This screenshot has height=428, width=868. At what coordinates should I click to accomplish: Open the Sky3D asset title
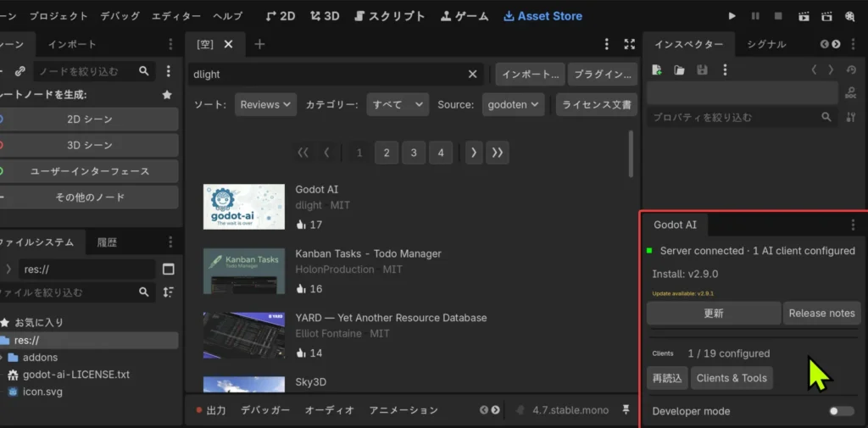click(x=310, y=382)
